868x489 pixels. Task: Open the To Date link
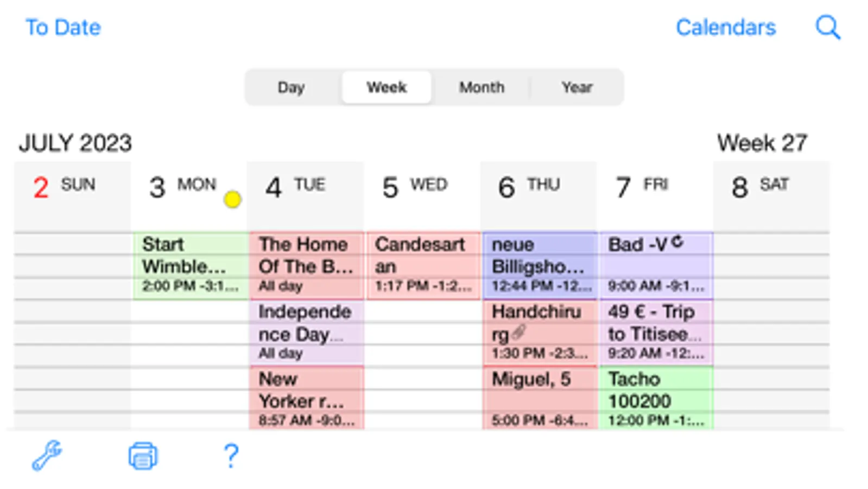pos(64,28)
